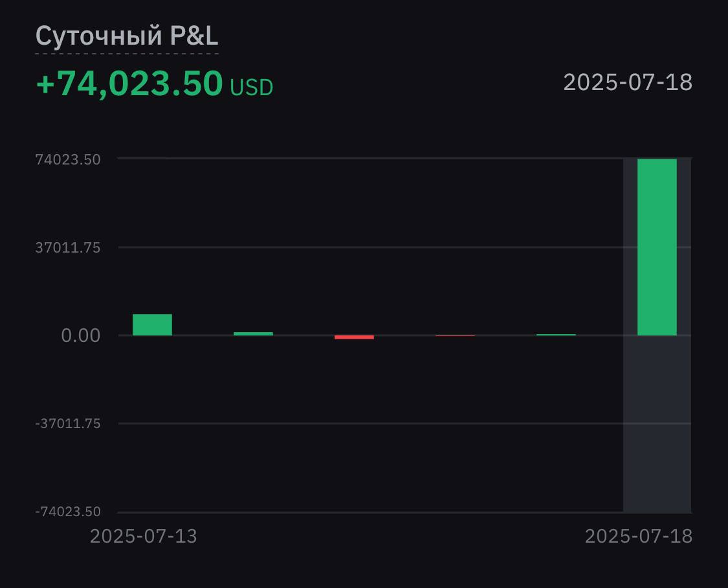Click the highlighted gray column below zero

657,424
